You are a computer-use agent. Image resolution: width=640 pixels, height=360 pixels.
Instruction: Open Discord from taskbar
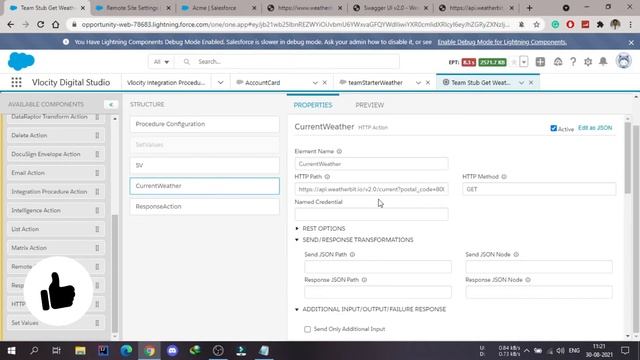click(x=172, y=351)
